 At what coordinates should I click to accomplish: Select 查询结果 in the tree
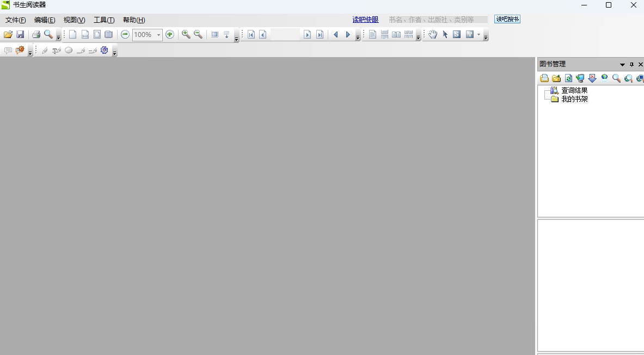coord(574,90)
